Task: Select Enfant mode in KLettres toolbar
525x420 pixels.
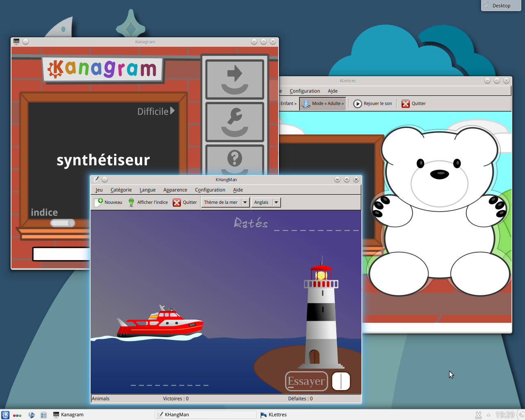Action: click(288, 104)
